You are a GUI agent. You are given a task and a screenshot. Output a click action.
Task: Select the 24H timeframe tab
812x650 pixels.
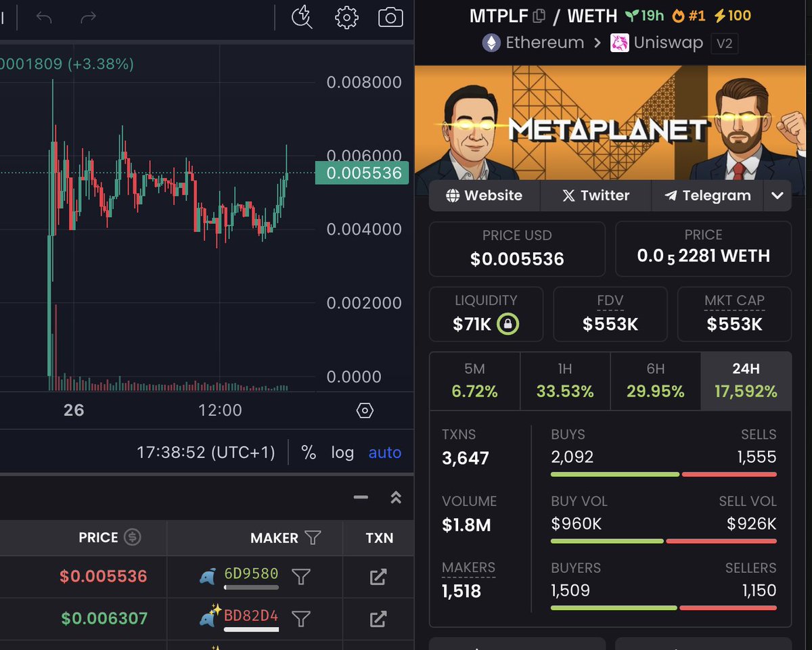point(746,381)
